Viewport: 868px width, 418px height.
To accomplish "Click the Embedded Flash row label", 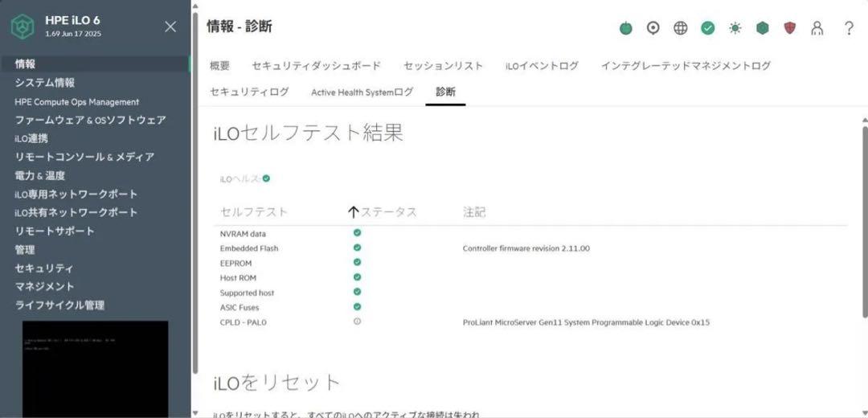I will point(249,248).
